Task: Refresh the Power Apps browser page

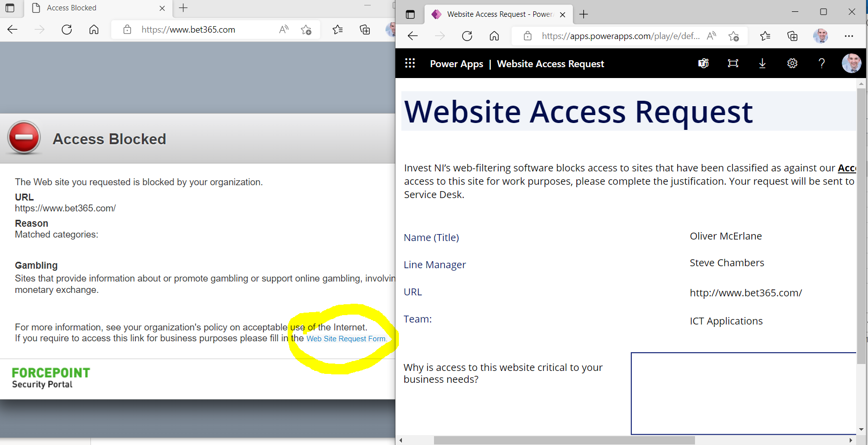Action: point(467,36)
